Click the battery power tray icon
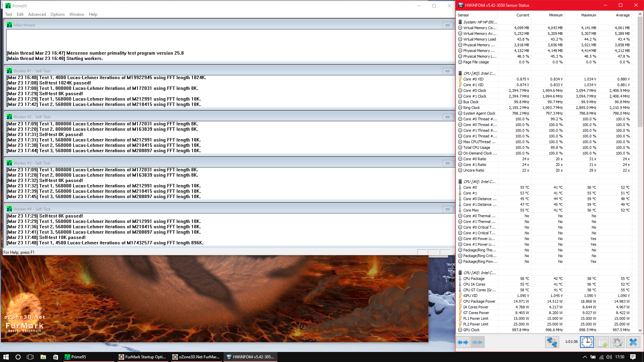 pos(593,357)
